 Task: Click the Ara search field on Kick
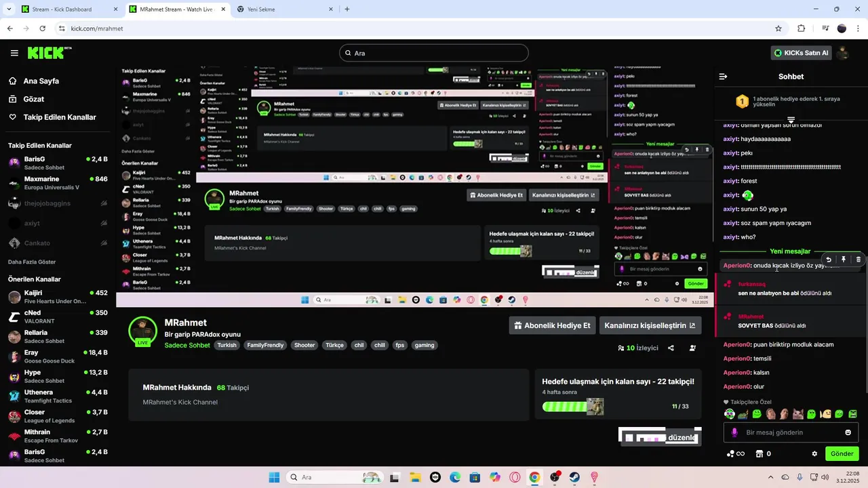pos(434,53)
